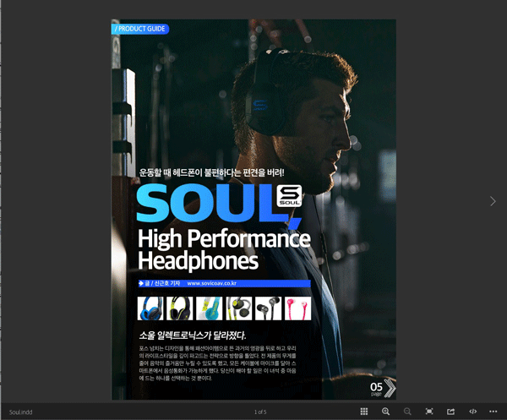Select the pink earphones thumbnail

(x=297, y=308)
